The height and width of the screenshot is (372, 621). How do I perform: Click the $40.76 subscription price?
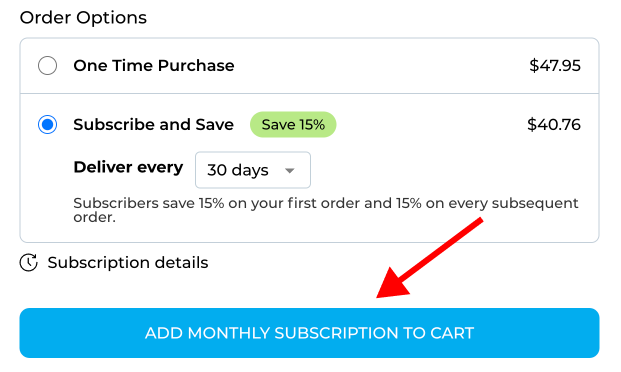(x=554, y=124)
